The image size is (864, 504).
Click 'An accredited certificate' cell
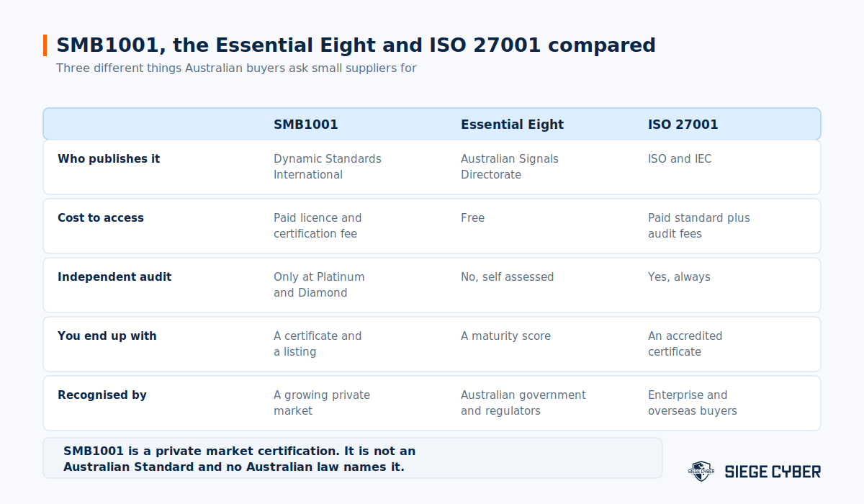click(685, 344)
